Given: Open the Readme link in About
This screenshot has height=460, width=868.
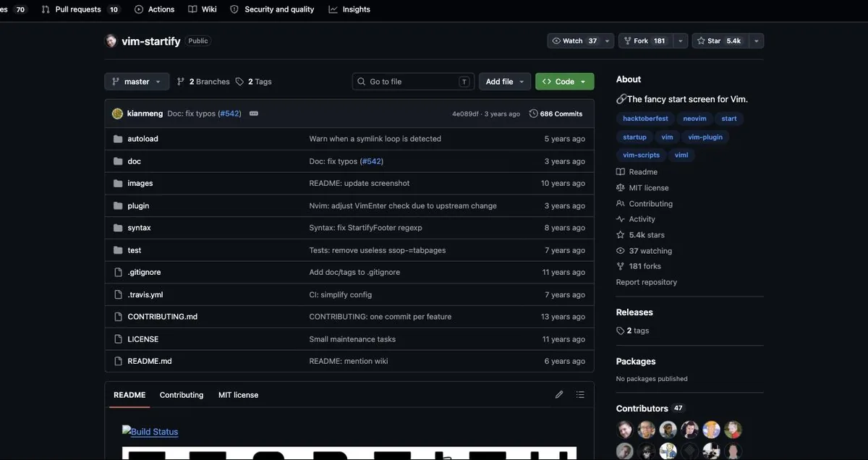Looking at the screenshot, I should 637,172.
